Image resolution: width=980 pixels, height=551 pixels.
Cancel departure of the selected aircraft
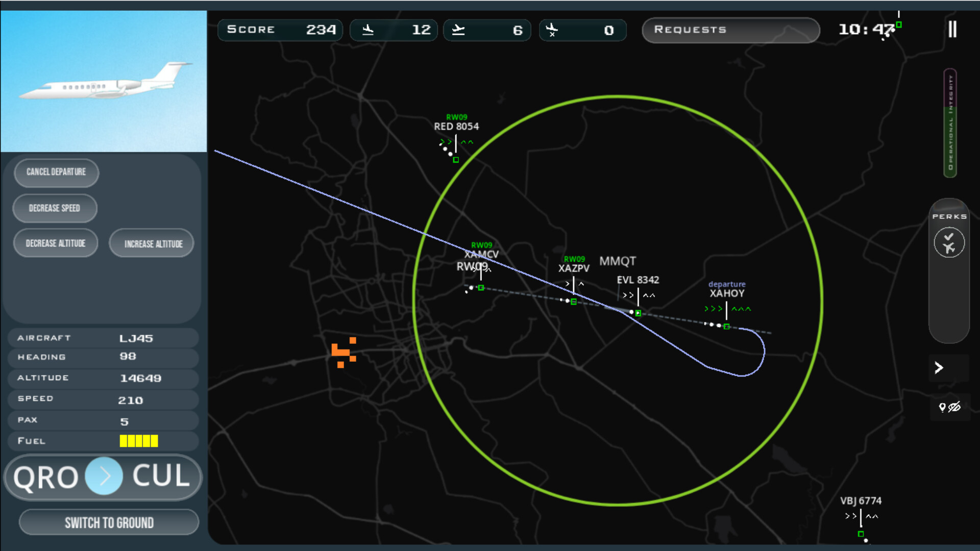pos(56,172)
